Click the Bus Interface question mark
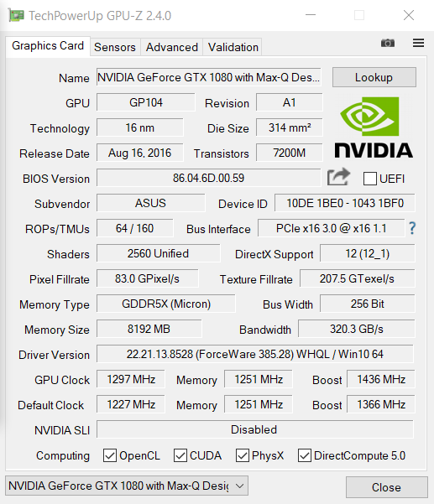 coord(412,228)
